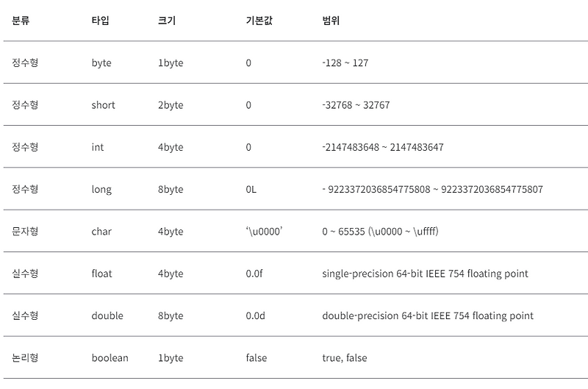The width and height of the screenshot is (588, 389).
Task: Click the double-precision floating point description
Action: [x=428, y=316]
